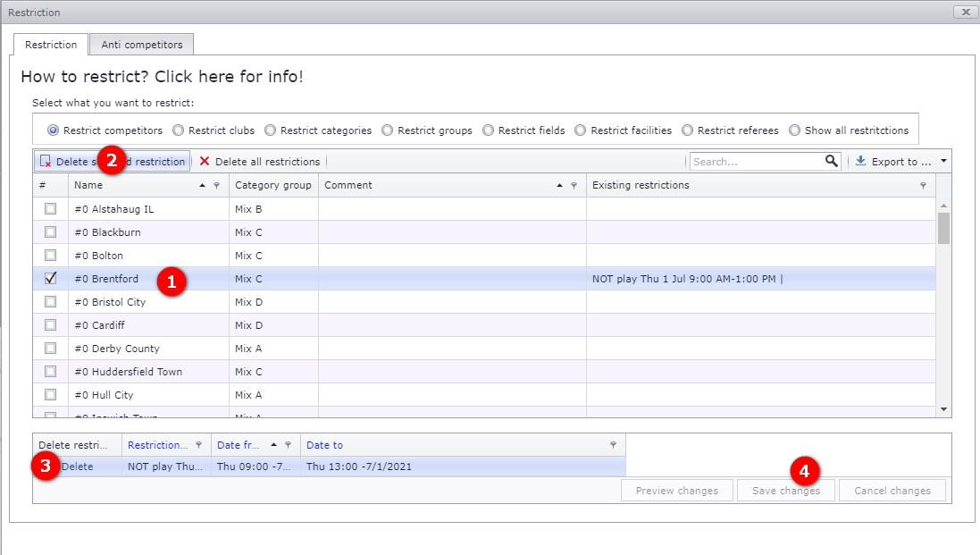Select the #0 Derby County row
The width and height of the screenshot is (980, 555).
point(484,349)
